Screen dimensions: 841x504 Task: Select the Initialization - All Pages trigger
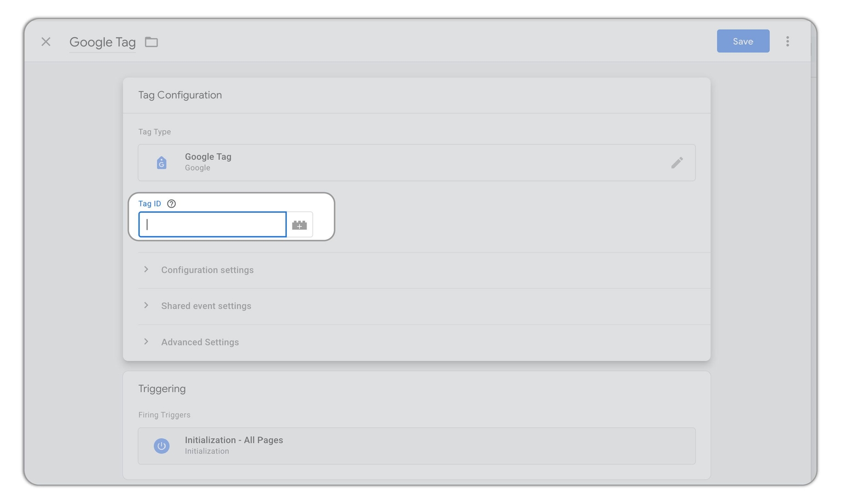[417, 446]
